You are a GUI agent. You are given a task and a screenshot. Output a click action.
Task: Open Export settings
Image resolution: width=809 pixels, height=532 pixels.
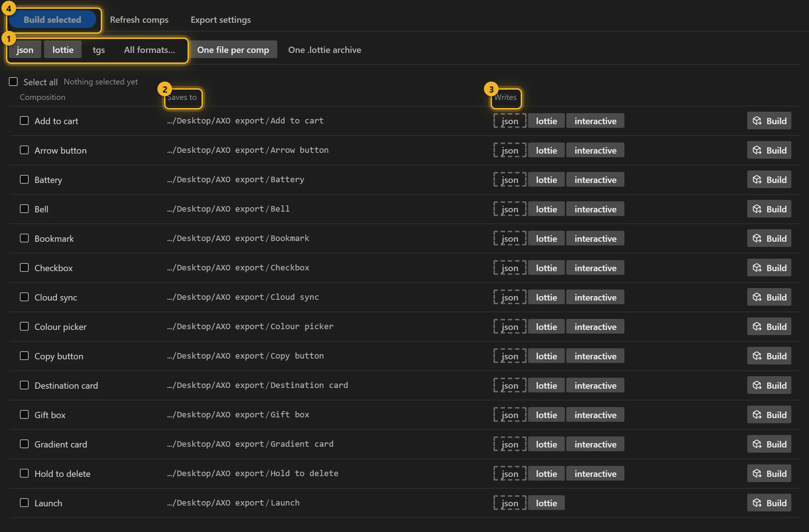[221, 20]
